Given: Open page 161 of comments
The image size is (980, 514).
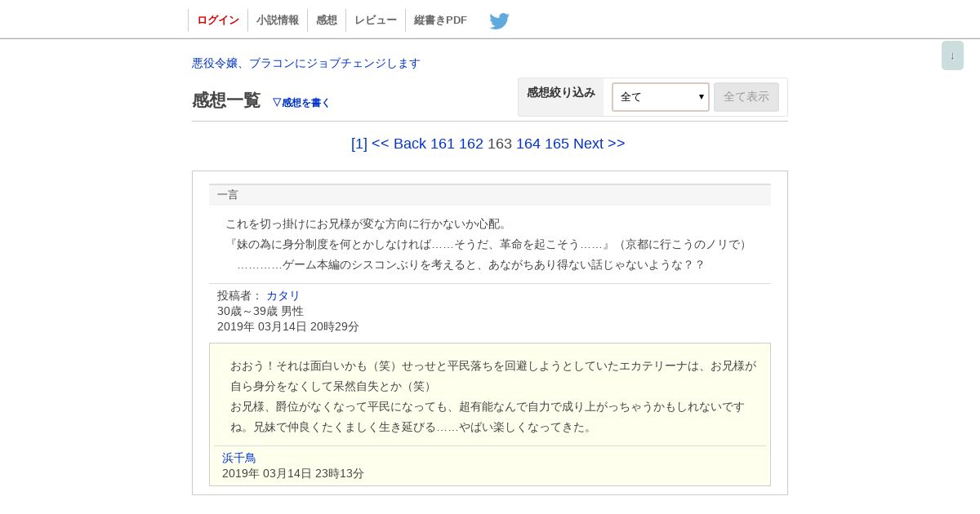Looking at the screenshot, I should (x=443, y=144).
